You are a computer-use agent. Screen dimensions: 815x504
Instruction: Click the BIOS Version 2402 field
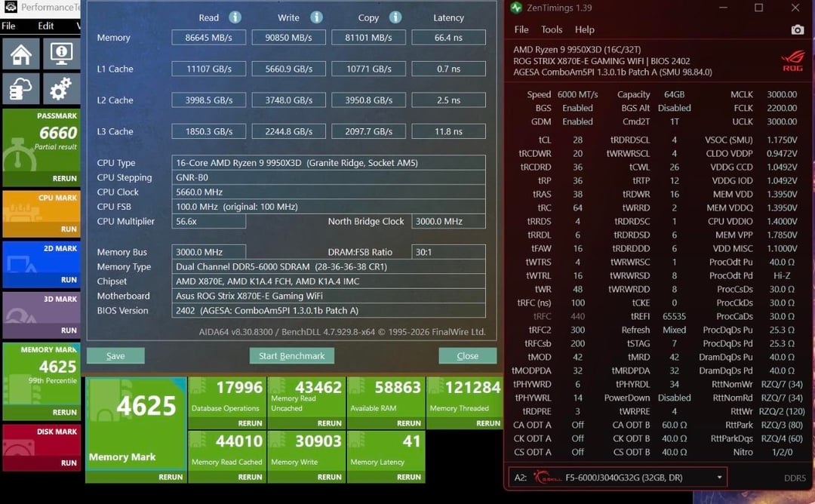coord(328,311)
